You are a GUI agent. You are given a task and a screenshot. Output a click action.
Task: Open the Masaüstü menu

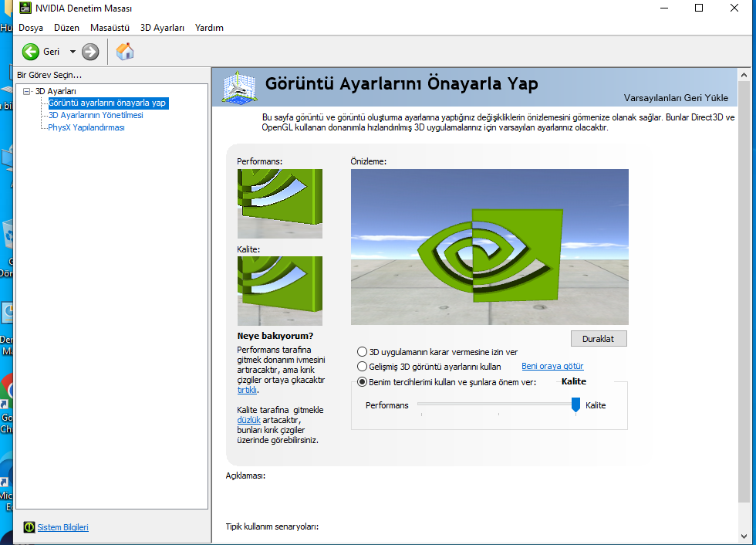[x=110, y=28]
